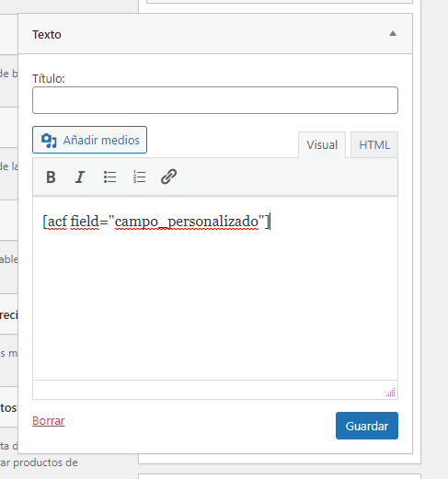The width and height of the screenshot is (448, 479).
Task: Click the Título: label
Action: [x=49, y=79]
